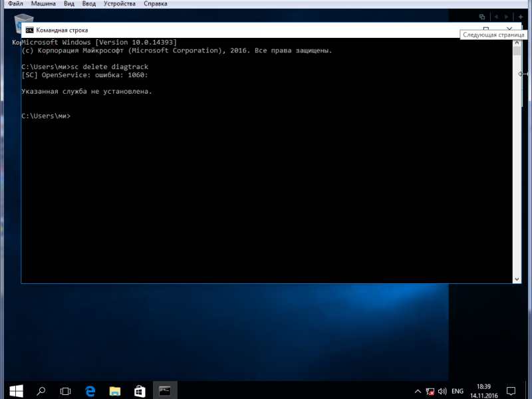
Task: Open the Вид menu
Action: 69,4
